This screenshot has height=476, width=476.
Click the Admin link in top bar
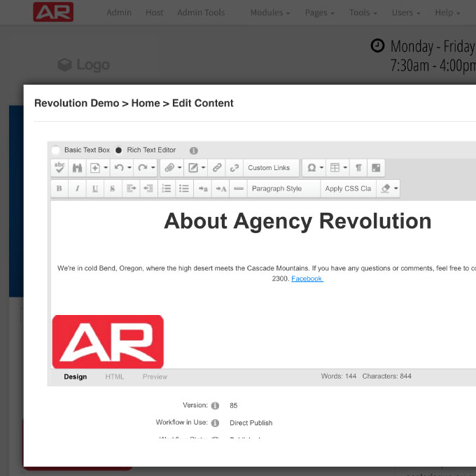(x=119, y=13)
